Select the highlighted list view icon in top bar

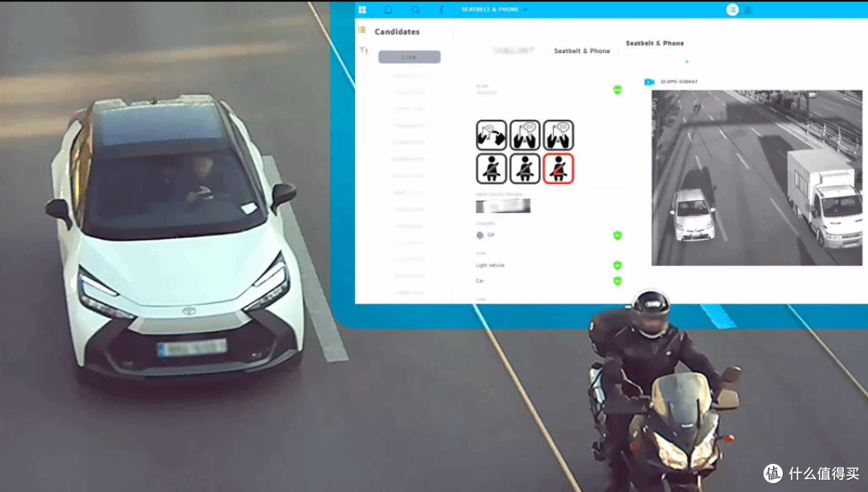[732, 10]
